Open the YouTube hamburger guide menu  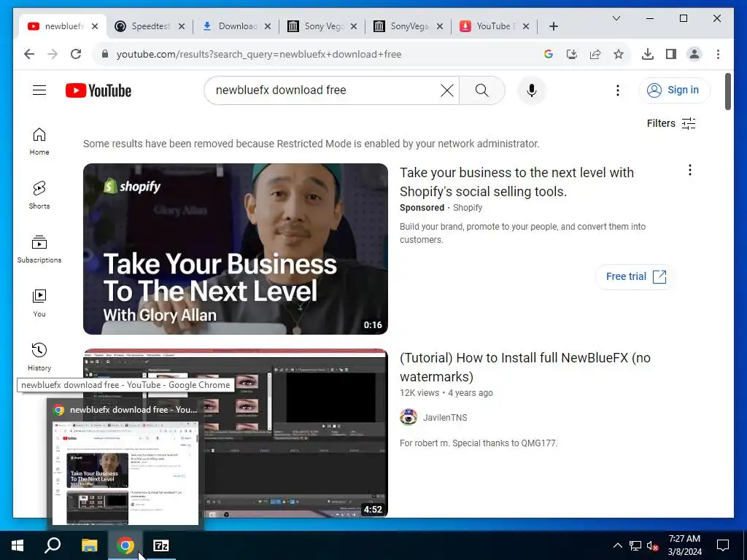(x=39, y=90)
